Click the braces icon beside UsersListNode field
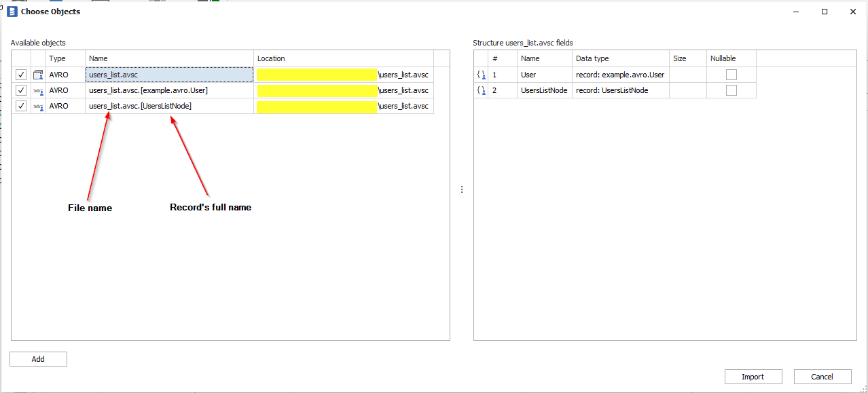 tap(481, 90)
